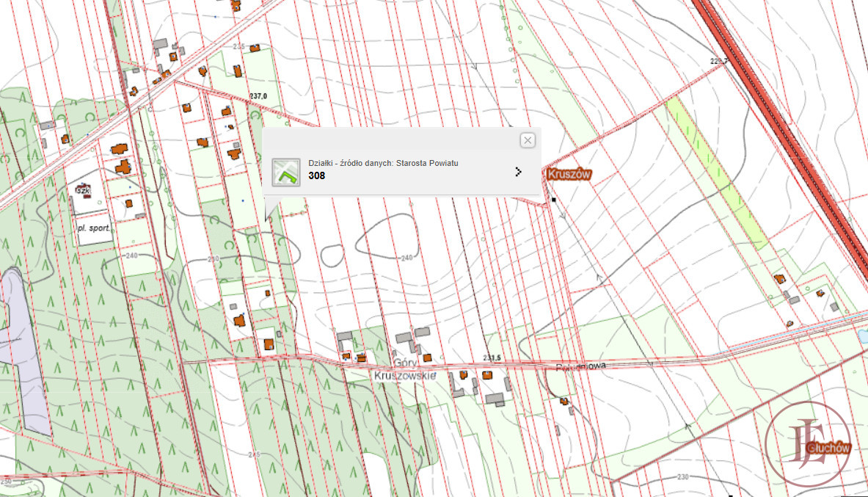Click the pl. sport. sports field
Image resolution: width=868 pixels, height=497 pixels.
(x=94, y=229)
